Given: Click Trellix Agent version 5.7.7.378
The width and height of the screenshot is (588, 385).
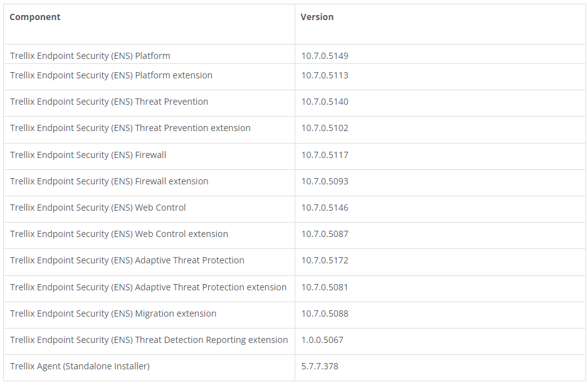Looking at the screenshot, I should 320,366.
